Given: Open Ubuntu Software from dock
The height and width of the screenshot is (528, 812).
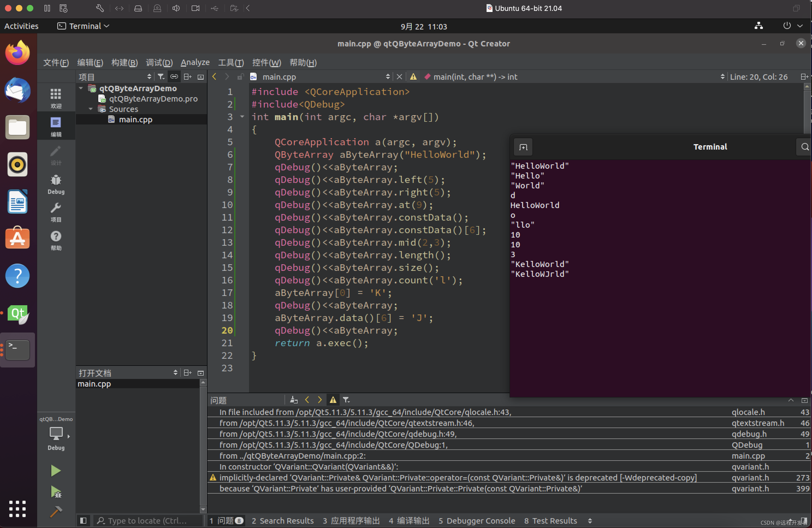Looking at the screenshot, I should point(17,238).
